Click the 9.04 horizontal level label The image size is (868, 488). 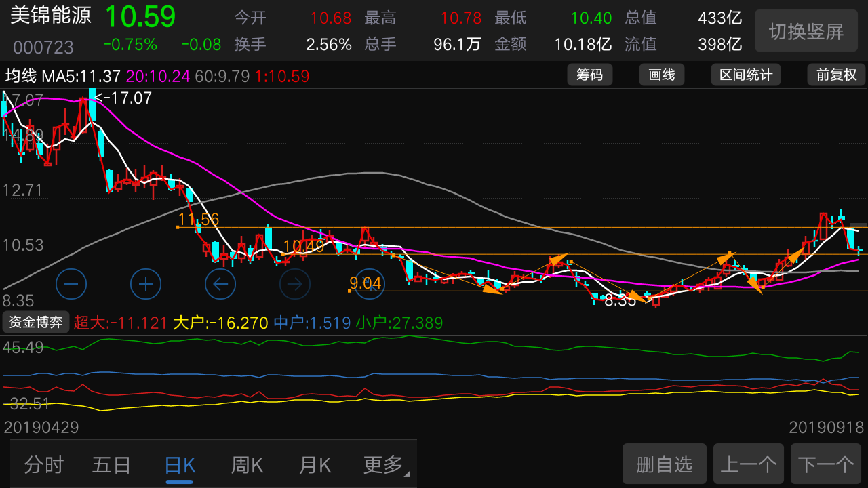366,283
